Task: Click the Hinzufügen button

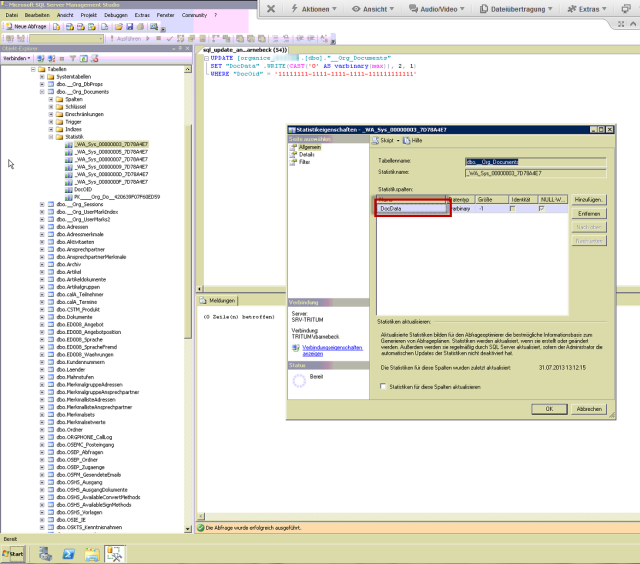Action: 589,200
